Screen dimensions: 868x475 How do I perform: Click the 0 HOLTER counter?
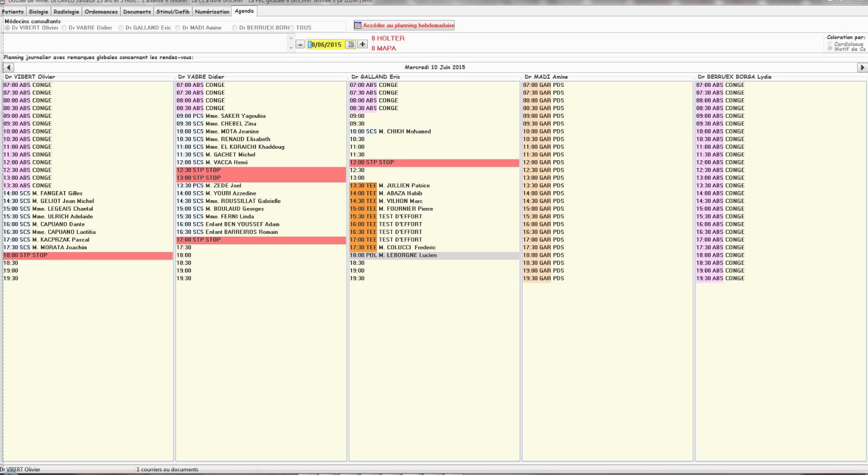388,39
